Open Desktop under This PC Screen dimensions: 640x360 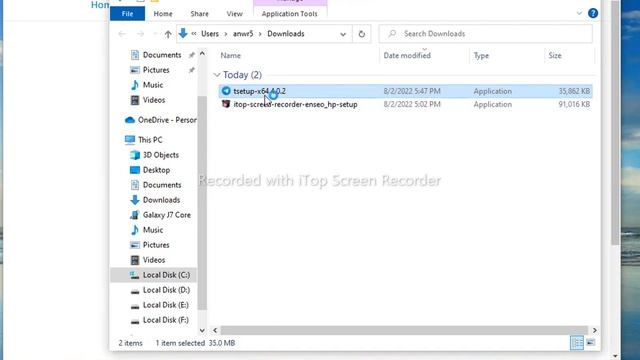[156, 170]
